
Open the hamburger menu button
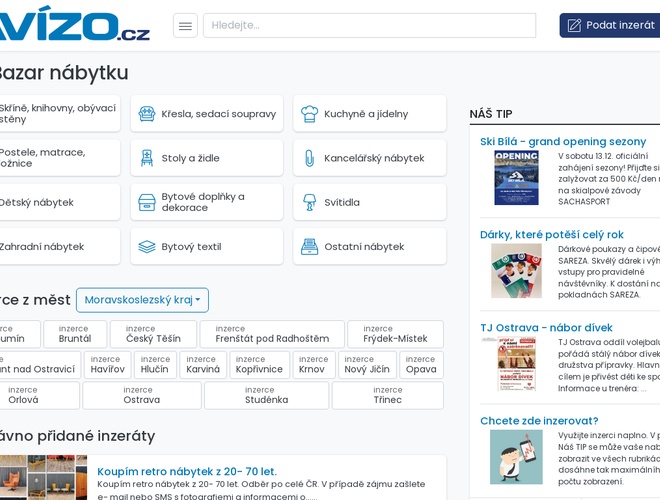pyautogui.click(x=185, y=26)
